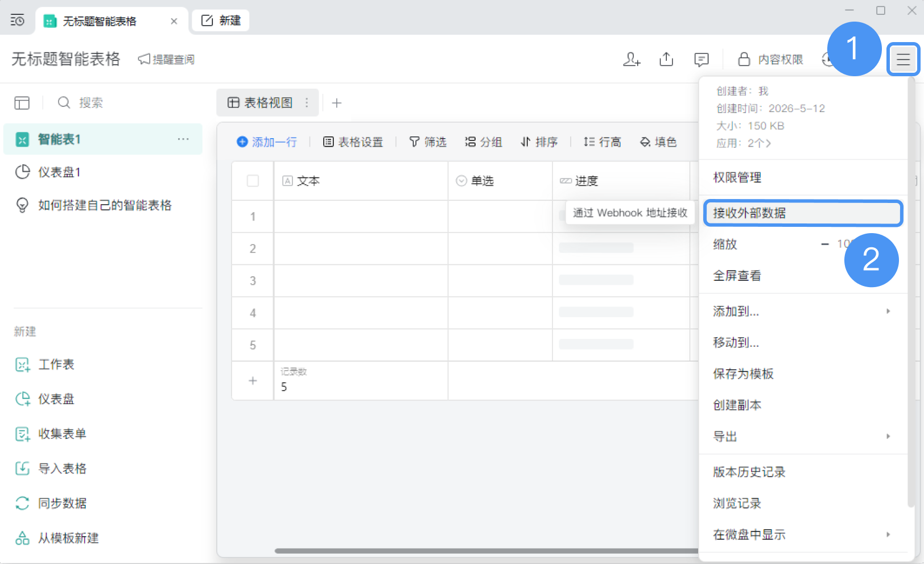The width and height of the screenshot is (924, 564).
Task: Click the progress bar in row 2
Action: coord(596,248)
